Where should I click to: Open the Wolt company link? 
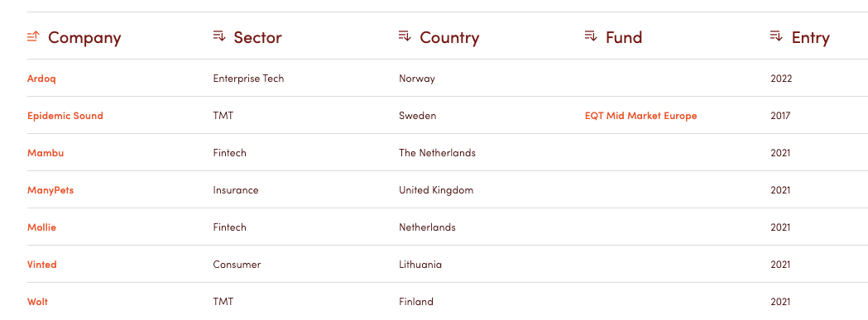[x=37, y=302]
